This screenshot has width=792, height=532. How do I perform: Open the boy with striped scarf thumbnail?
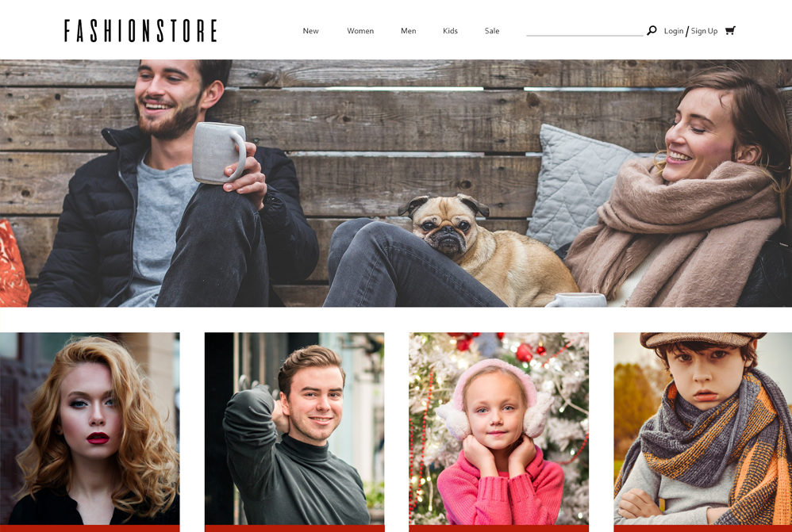coord(703,428)
